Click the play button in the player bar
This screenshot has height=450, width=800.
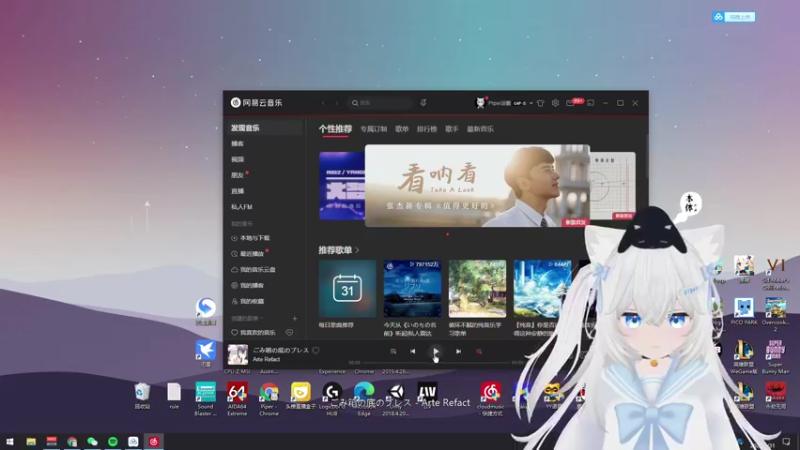[x=435, y=352]
